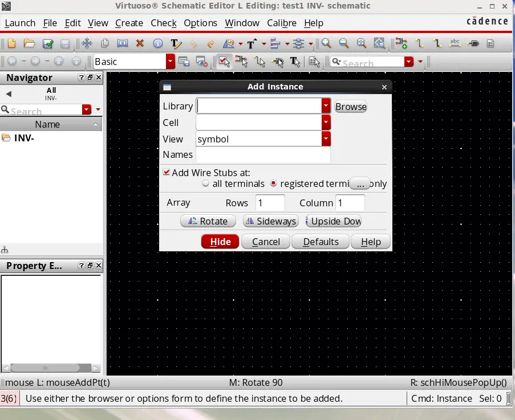Toggle the pin selection filter button
Viewport: 515px width, 420px height.
278,62
